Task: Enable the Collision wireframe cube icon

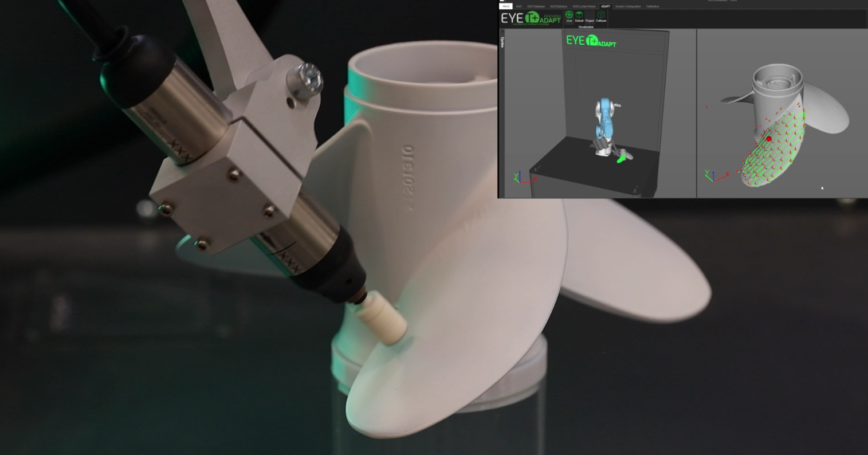Action: click(600, 16)
